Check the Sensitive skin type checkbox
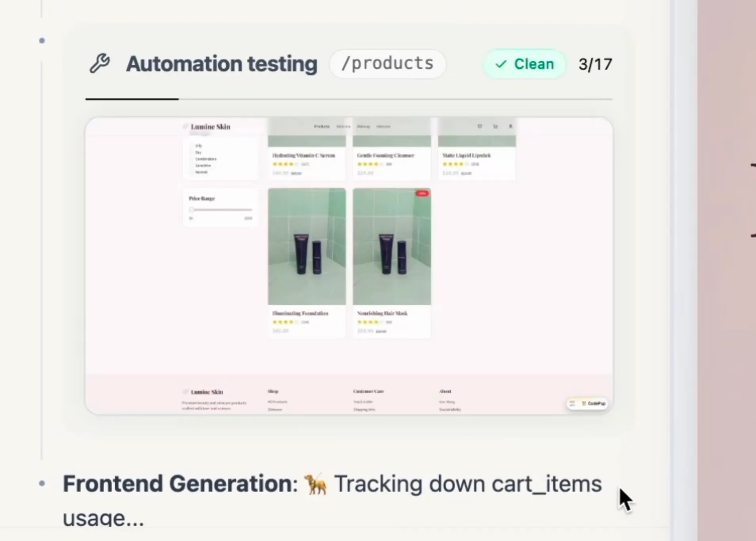Screen dimensions: 756x541 tap(192, 166)
